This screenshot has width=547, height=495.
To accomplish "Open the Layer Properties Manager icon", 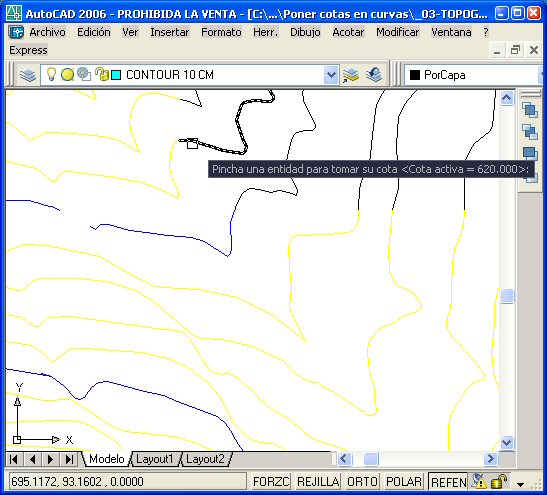I will coord(28,75).
